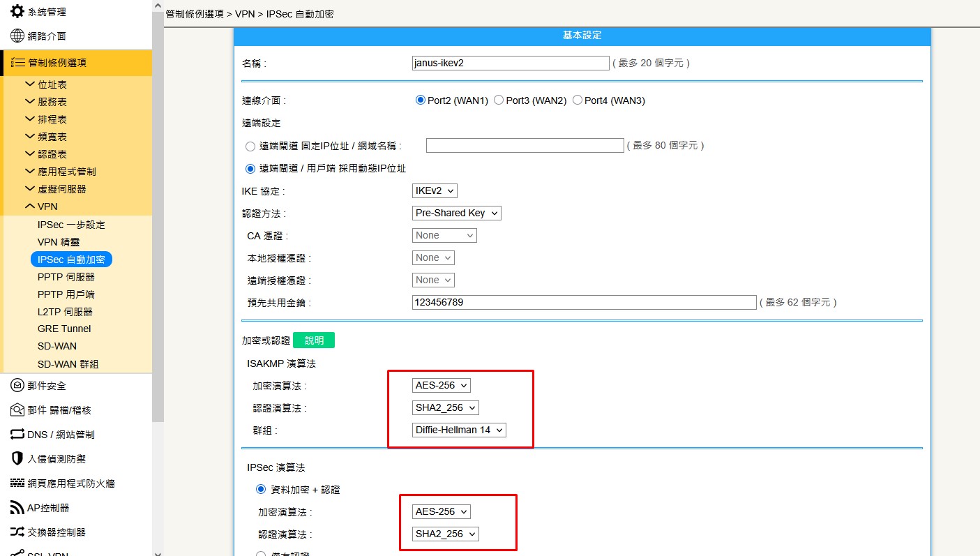980x556 pixels.
Task: Click the 入侵偵測防禦 shield icon
Action: coord(17,459)
